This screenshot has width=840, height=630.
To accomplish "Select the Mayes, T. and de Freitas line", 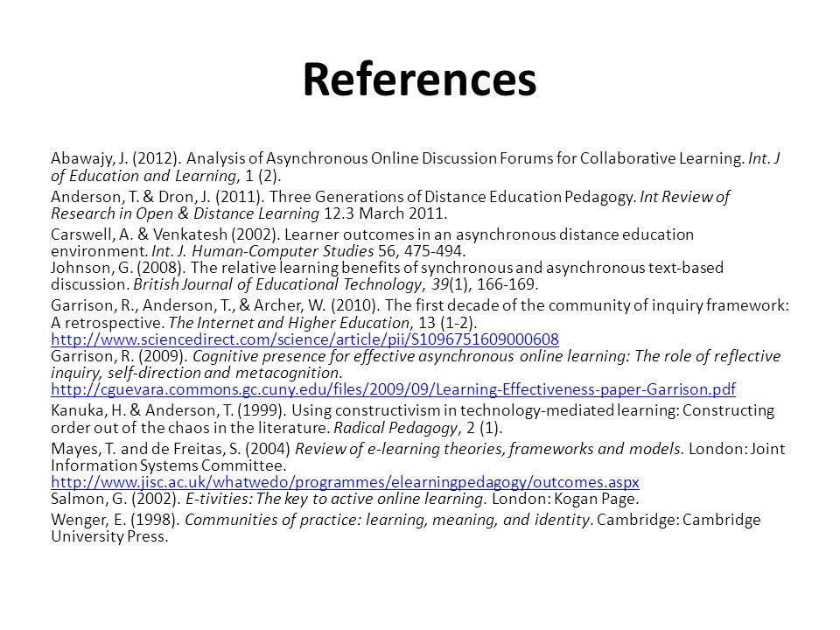I will tap(418, 448).
